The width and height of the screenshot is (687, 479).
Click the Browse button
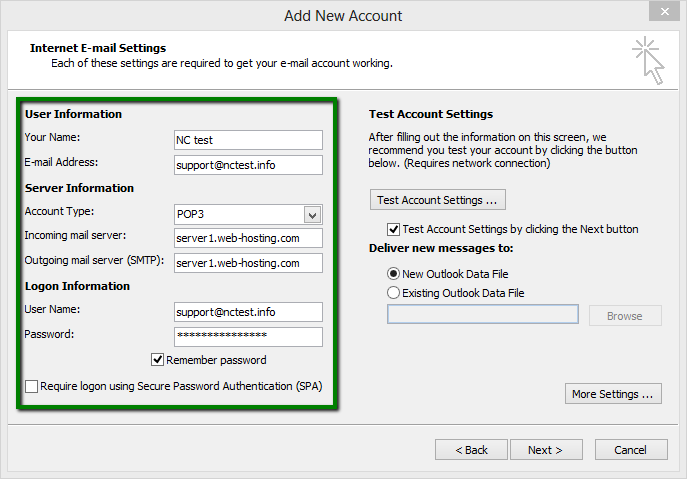click(624, 316)
